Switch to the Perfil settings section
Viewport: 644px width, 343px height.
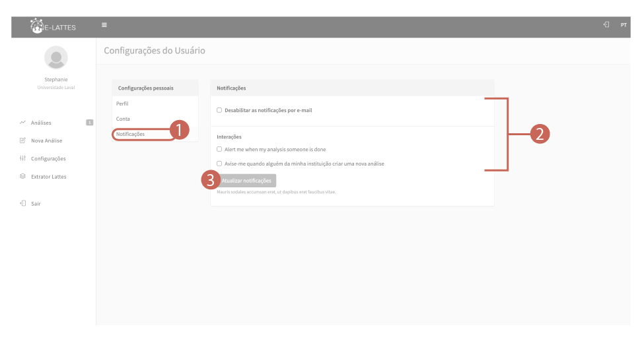tap(122, 104)
